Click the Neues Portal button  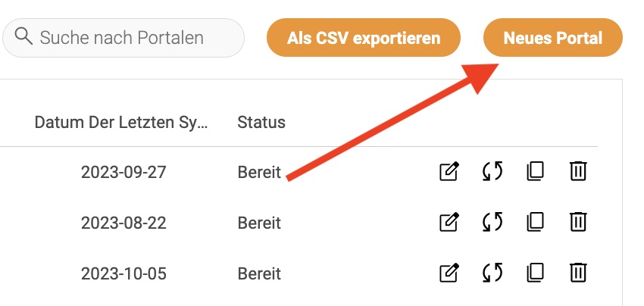553,38
